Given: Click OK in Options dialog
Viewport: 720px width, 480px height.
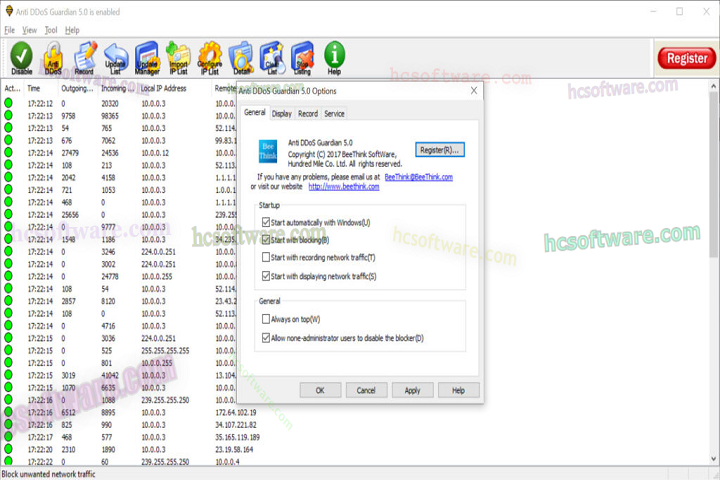Looking at the screenshot, I should coord(320,390).
